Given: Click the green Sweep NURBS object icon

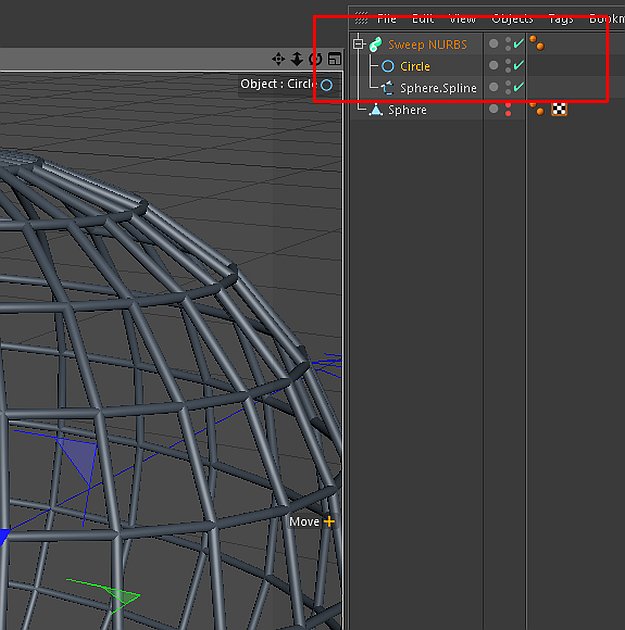Looking at the screenshot, I should tap(376, 44).
